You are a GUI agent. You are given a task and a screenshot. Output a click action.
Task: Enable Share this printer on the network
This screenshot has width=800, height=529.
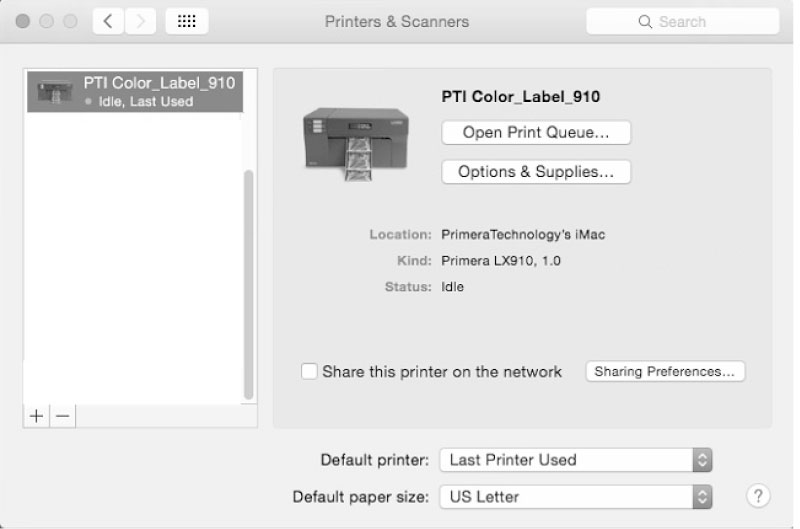309,371
